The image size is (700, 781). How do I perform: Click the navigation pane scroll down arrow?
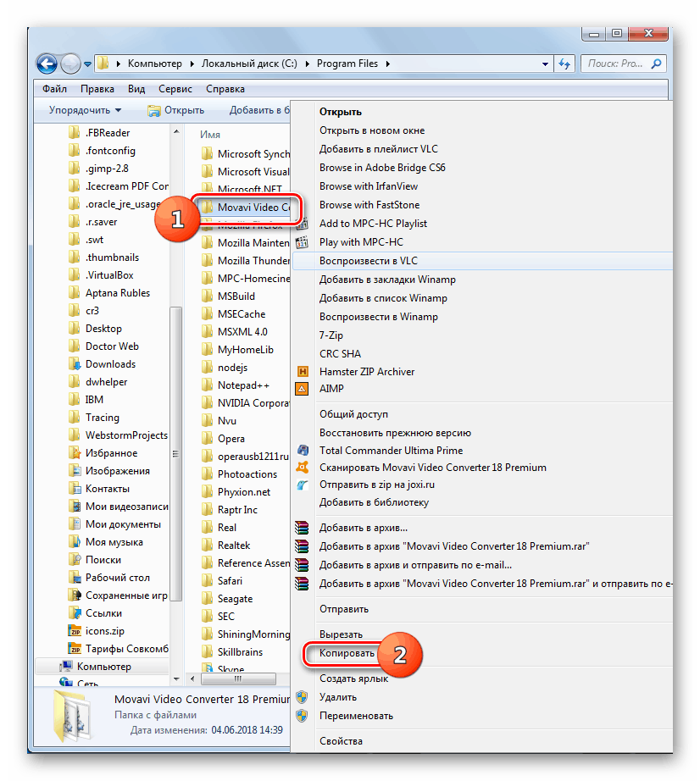(x=176, y=679)
